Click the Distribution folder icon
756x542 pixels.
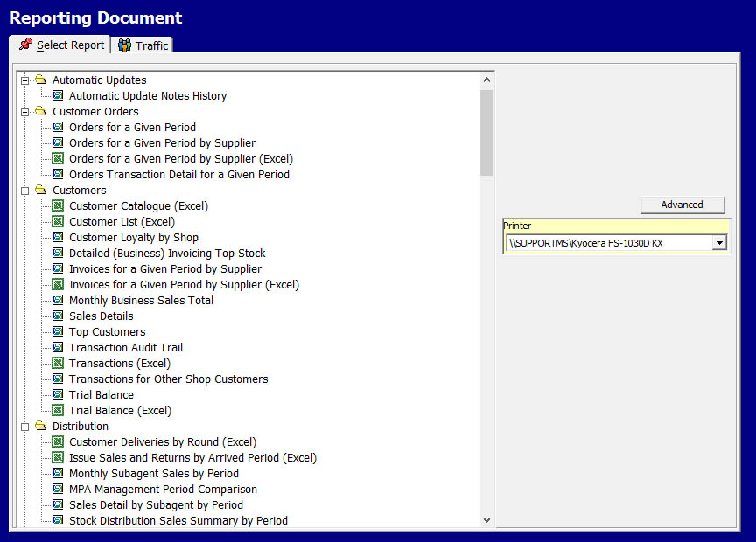tap(41, 426)
